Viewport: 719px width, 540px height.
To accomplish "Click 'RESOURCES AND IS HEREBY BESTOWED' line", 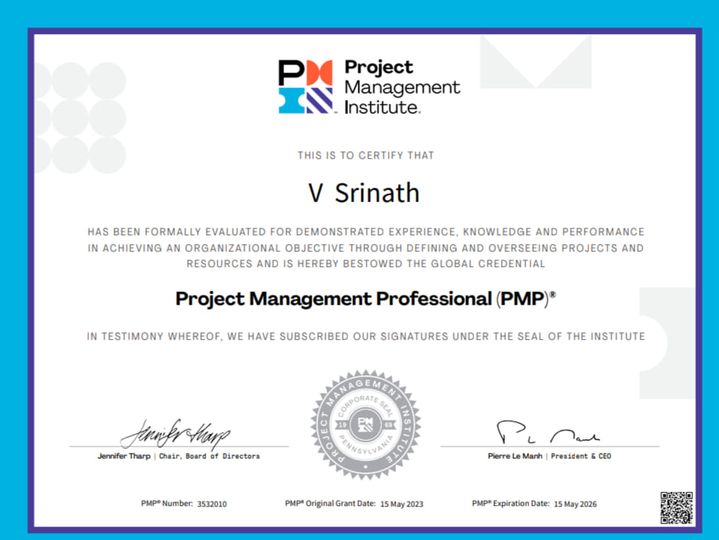I will click(365, 264).
